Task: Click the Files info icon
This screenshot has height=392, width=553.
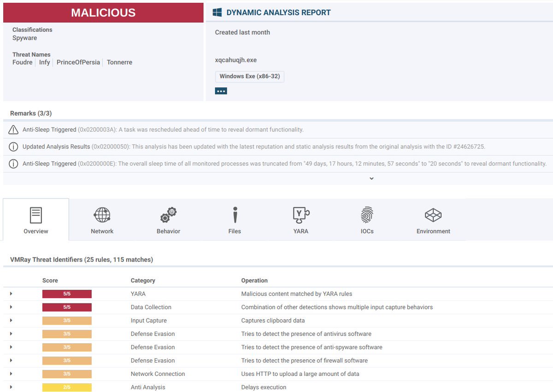Action: coord(235,215)
